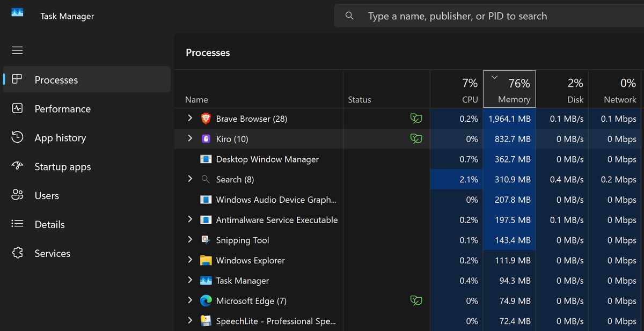644x331 pixels.
Task: Select the Desktop Window Manager process name
Action: point(267,159)
